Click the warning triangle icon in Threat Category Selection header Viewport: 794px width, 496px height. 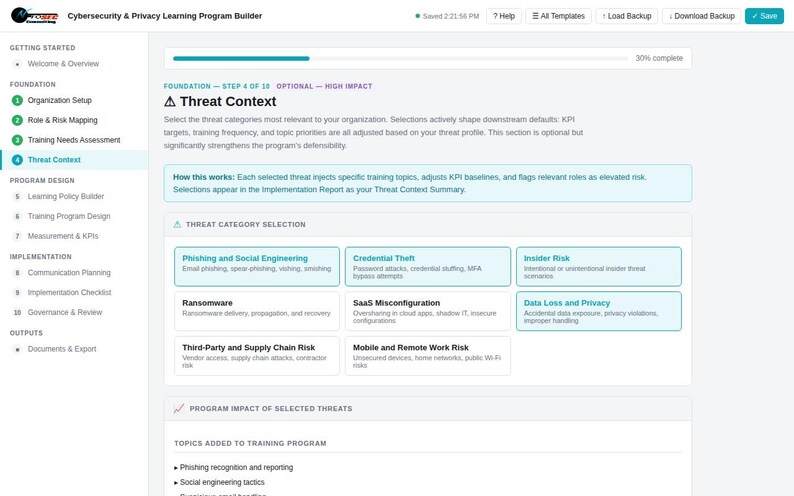tap(177, 224)
